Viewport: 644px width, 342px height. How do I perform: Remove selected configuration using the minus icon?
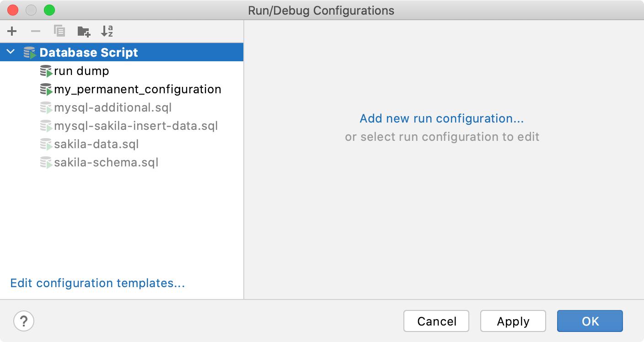pos(36,31)
